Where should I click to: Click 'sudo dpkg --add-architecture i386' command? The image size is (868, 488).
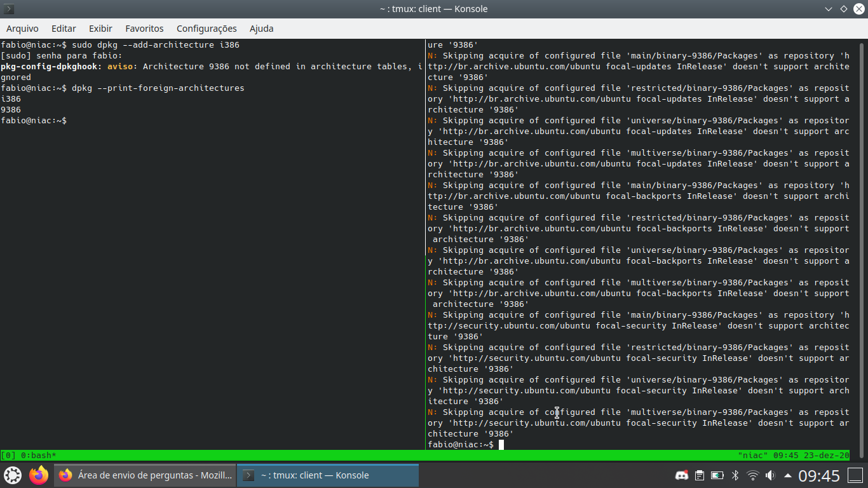click(x=156, y=45)
